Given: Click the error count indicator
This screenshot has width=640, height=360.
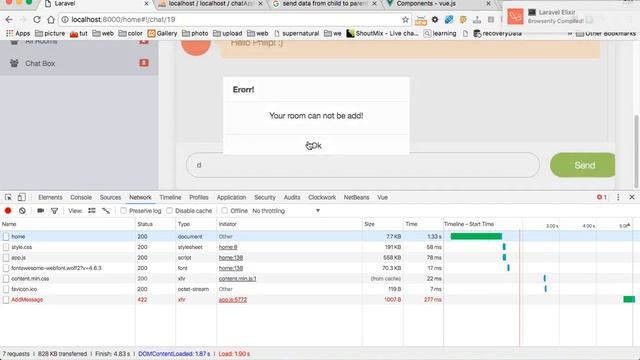Looking at the screenshot, I should [601, 197].
